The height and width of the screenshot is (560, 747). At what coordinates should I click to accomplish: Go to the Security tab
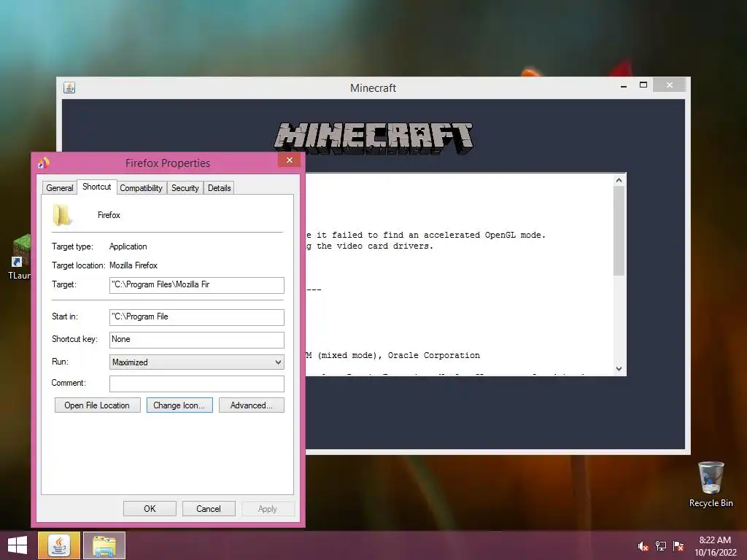(x=185, y=187)
